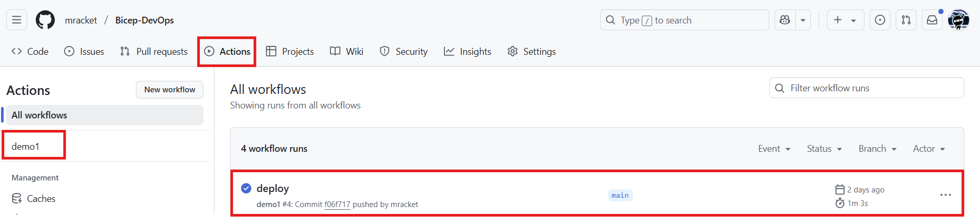Open the hamburger navigation menu
This screenshot has height=217, width=980.
pos(17,20)
